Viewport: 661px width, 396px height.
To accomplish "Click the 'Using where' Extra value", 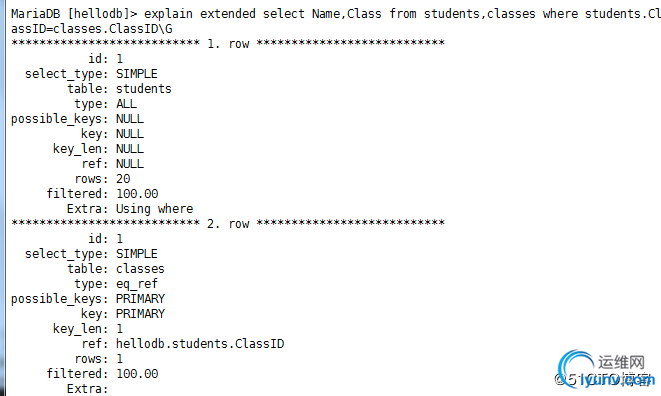I will tap(154, 209).
